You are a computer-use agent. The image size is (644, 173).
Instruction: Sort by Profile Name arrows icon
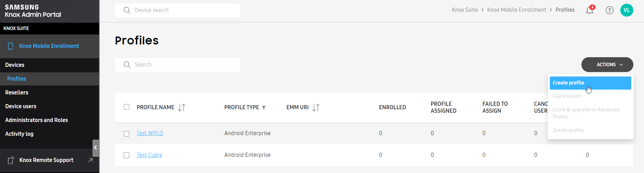click(182, 108)
